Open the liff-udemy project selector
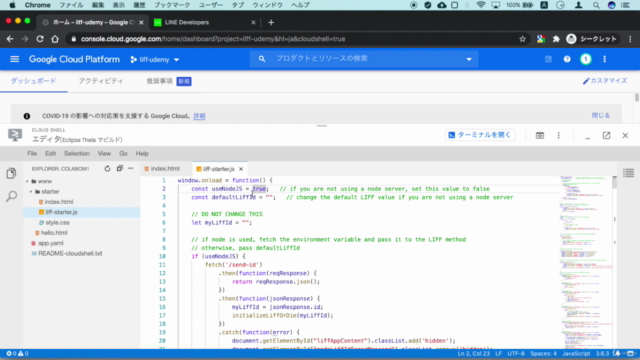This screenshot has width=640, height=360. [x=155, y=60]
